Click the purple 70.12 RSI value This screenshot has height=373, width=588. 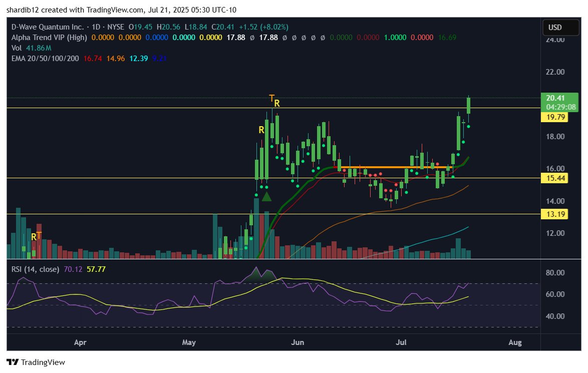click(x=73, y=269)
